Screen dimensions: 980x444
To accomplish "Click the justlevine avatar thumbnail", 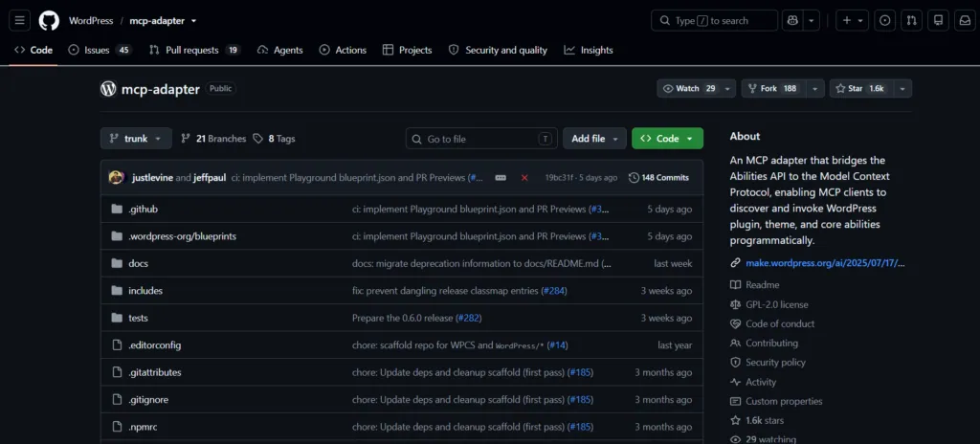I will tap(116, 178).
